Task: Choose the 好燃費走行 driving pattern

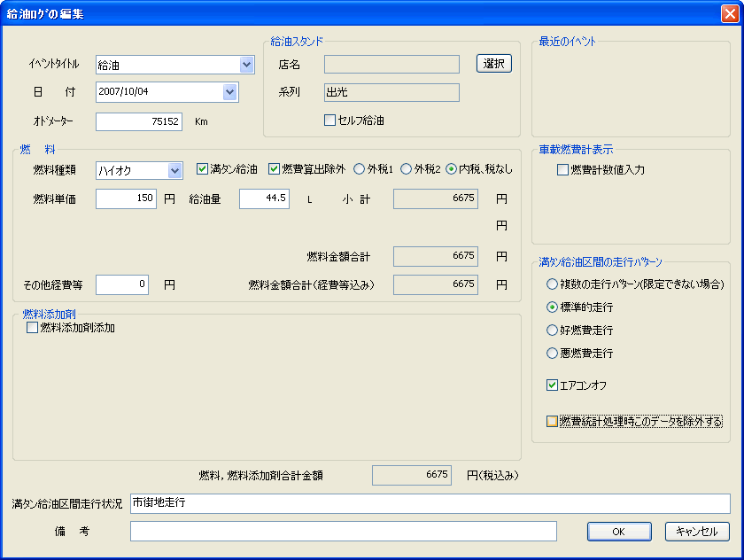Action: (553, 331)
